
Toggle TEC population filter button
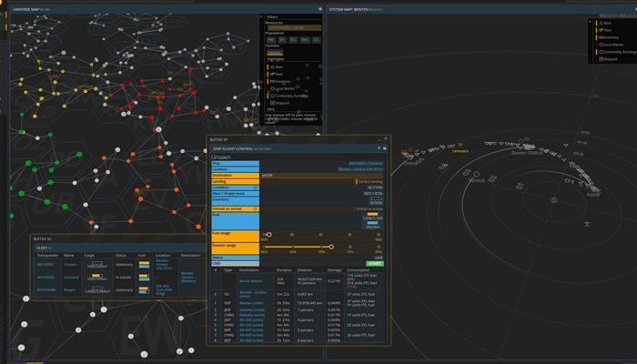[293, 40]
